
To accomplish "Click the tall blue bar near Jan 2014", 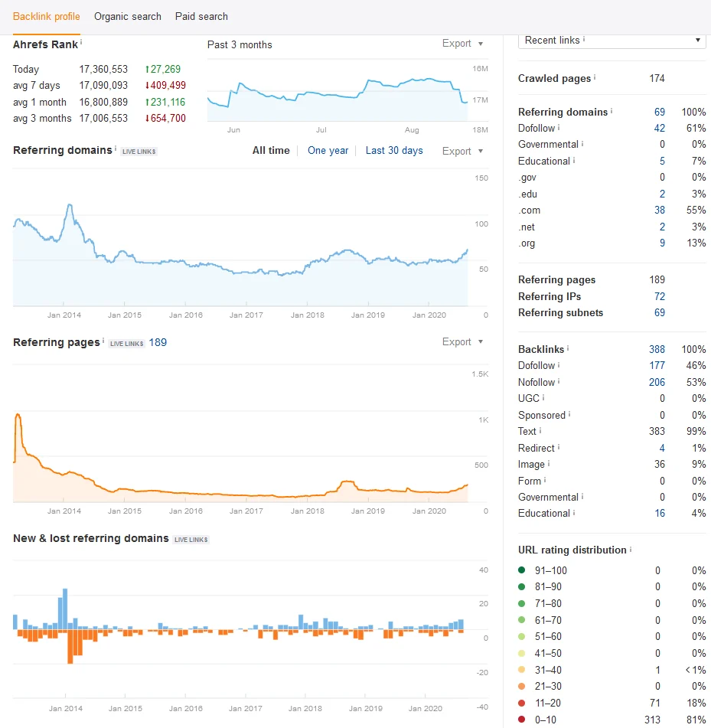I will click(x=65, y=609).
